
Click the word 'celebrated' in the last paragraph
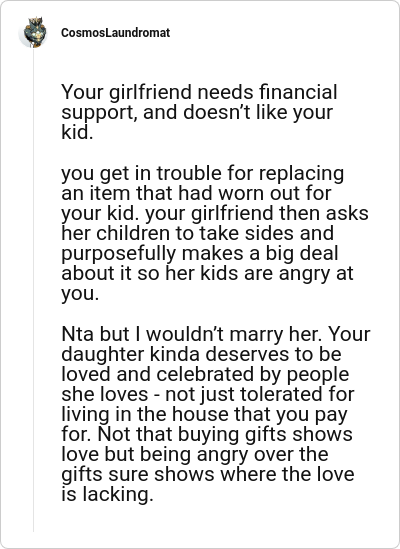tap(206, 374)
